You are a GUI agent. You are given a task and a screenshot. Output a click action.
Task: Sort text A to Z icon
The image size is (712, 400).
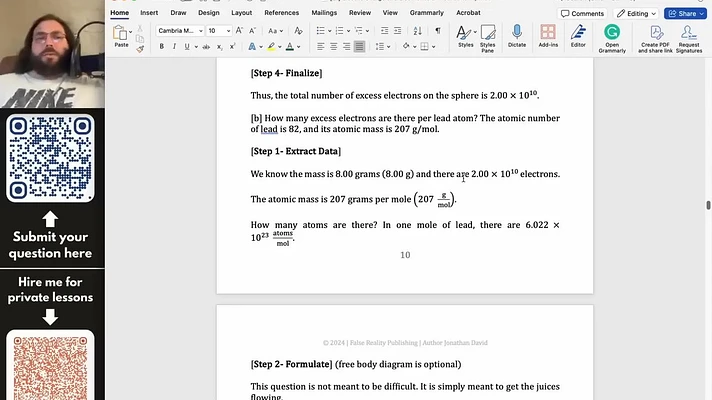click(417, 30)
